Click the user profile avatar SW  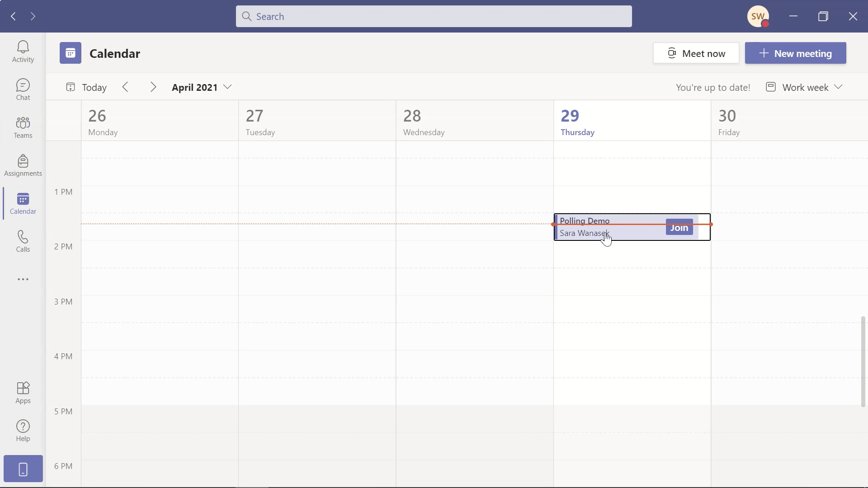(758, 16)
